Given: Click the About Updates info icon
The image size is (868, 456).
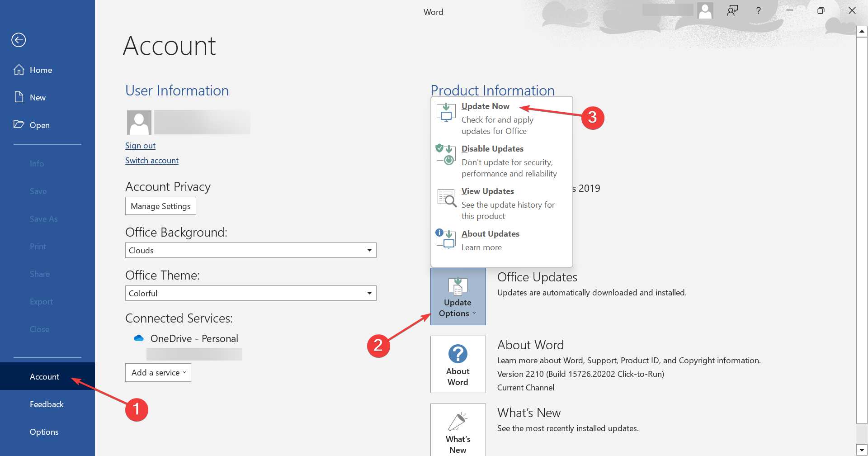Looking at the screenshot, I should (x=445, y=239).
